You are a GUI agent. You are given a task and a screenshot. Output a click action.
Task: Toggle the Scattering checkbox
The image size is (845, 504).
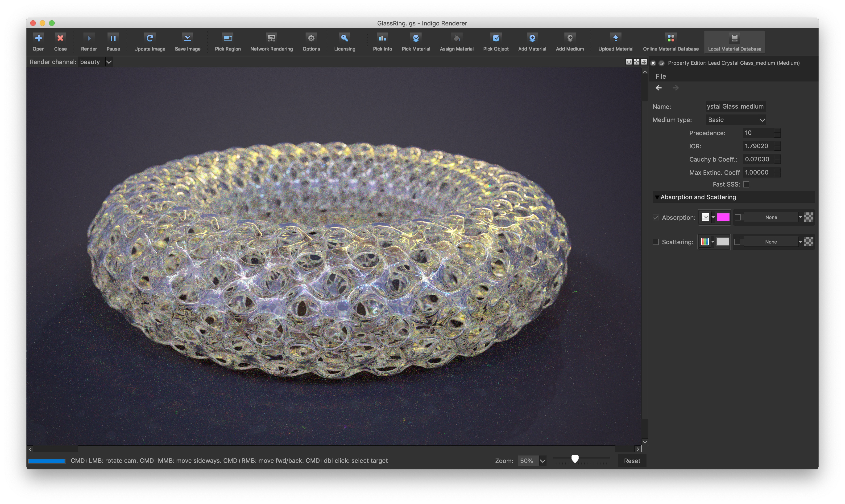point(655,242)
